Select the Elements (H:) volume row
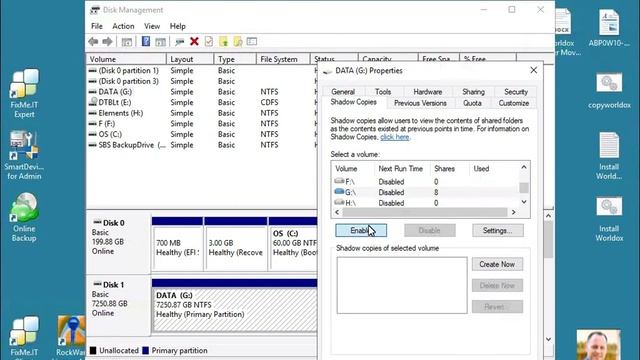640x360 pixels. tap(202, 113)
